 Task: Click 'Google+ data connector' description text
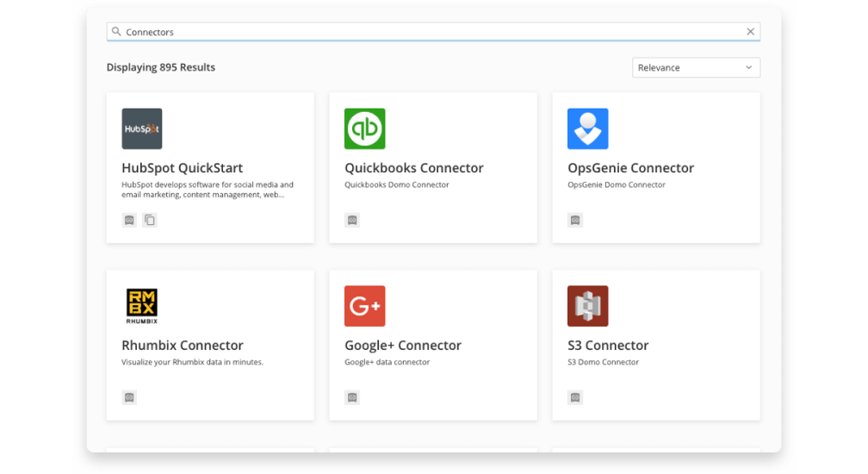(387, 362)
